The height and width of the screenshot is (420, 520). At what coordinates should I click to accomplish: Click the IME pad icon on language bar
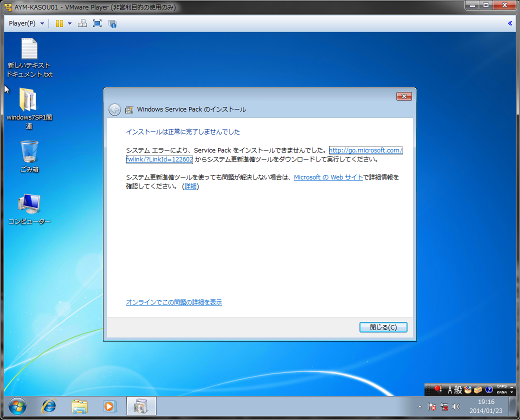468,390
